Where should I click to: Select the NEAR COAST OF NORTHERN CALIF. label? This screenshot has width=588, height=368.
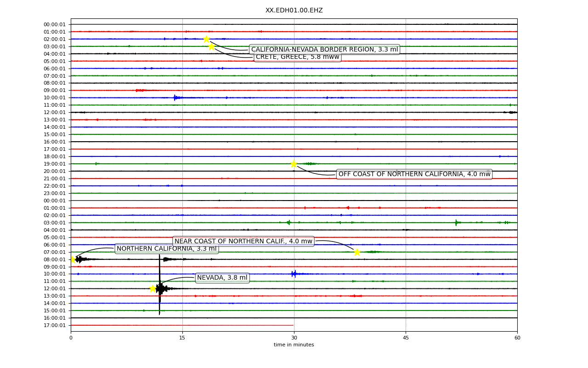pos(243,241)
